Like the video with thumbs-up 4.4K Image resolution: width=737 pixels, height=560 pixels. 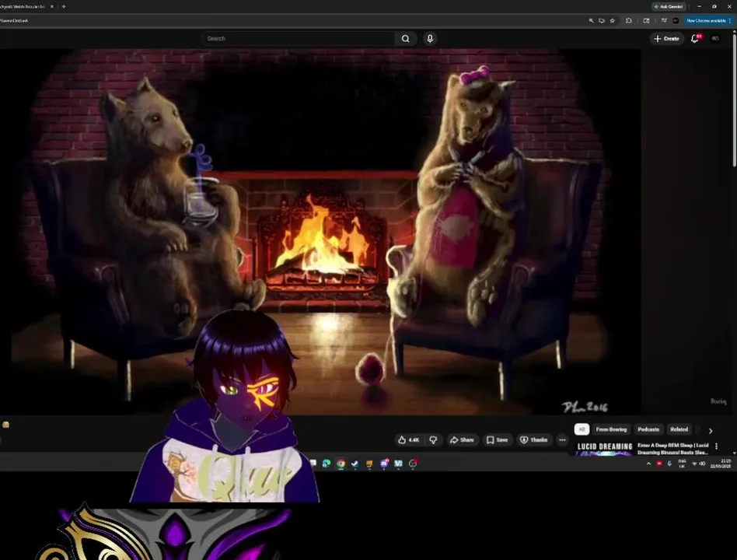[408, 439]
